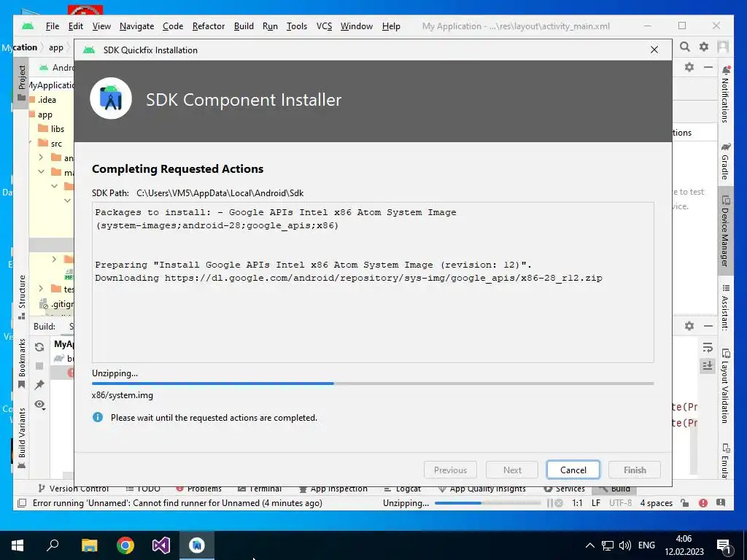Viewport: 747px width, 560px height.
Task: Click the Pin tab icon in Build panel
Action: pos(39,385)
